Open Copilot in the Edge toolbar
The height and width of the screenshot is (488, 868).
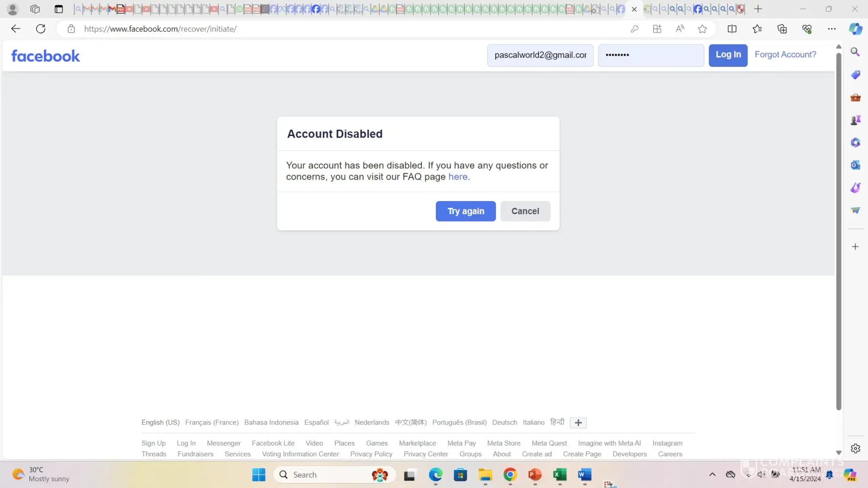pyautogui.click(x=855, y=29)
